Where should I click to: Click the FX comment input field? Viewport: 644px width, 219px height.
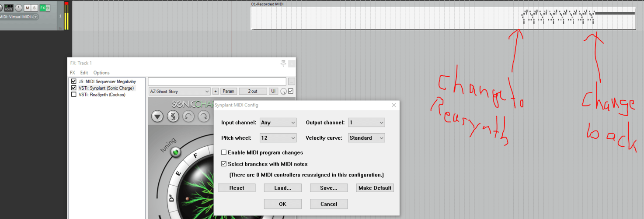[x=217, y=81]
